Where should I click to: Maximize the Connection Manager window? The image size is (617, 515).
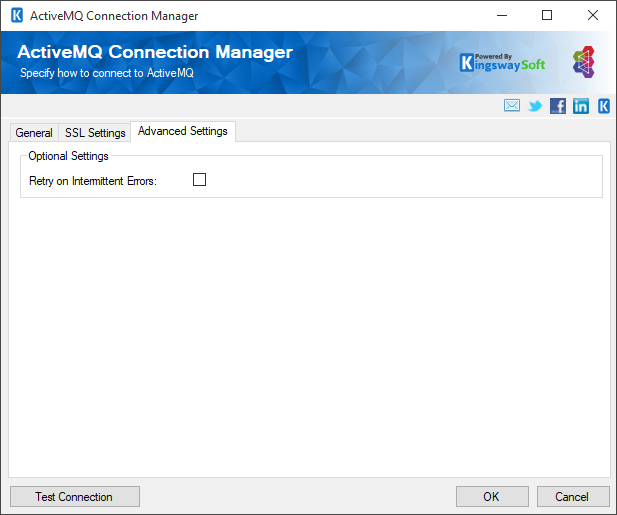547,15
